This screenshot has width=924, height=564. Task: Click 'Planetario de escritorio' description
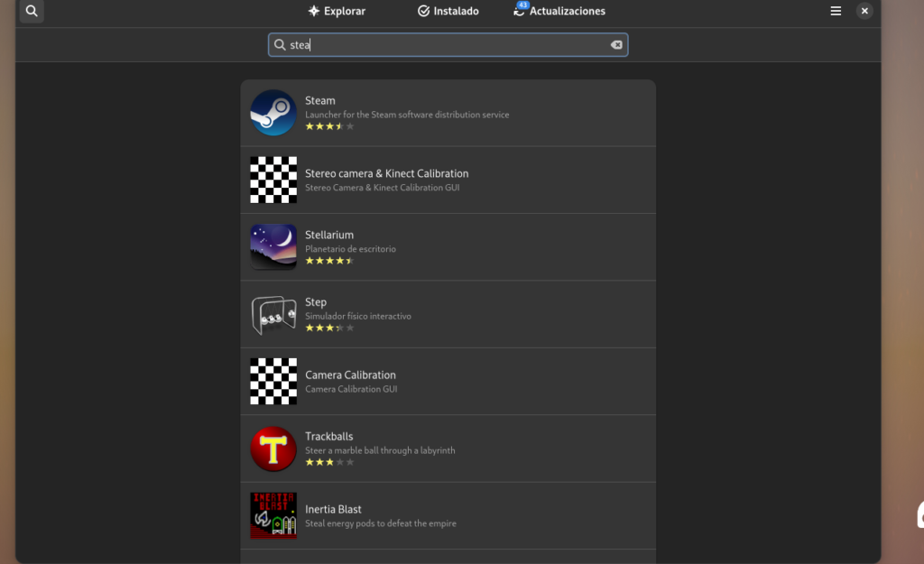(x=350, y=249)
